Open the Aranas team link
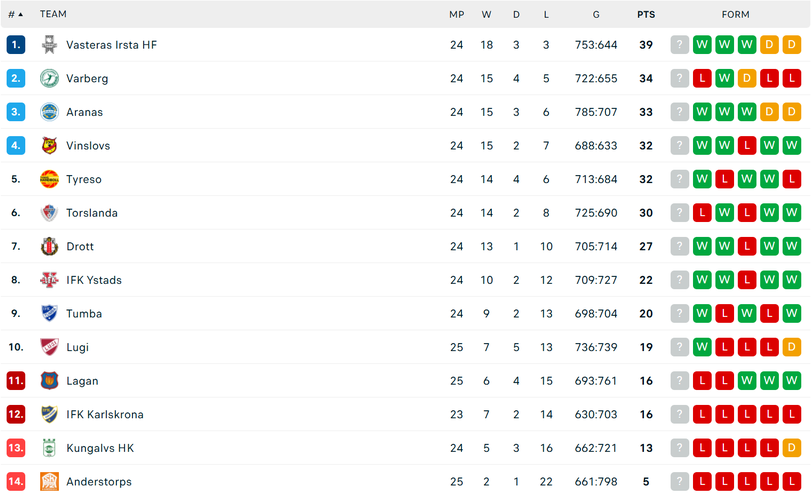Image resolution: width=812 pixels, height=494 pixels. click(84, 112)
